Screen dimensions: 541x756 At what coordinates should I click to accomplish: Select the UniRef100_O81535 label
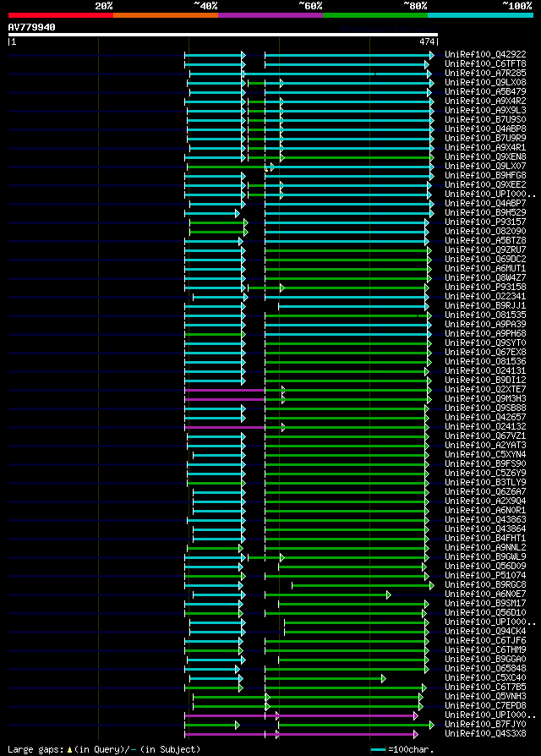pyautogui.click(x=485, y=315)
